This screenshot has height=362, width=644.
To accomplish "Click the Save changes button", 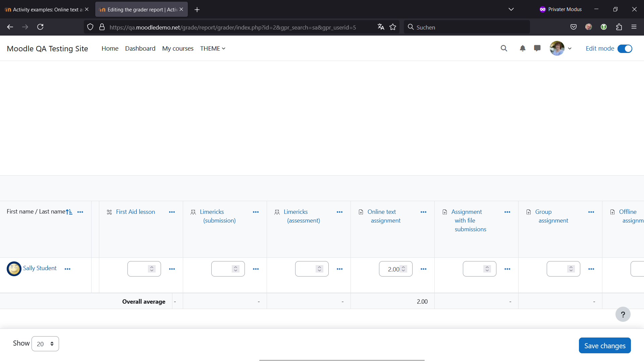I will [605, 346].
